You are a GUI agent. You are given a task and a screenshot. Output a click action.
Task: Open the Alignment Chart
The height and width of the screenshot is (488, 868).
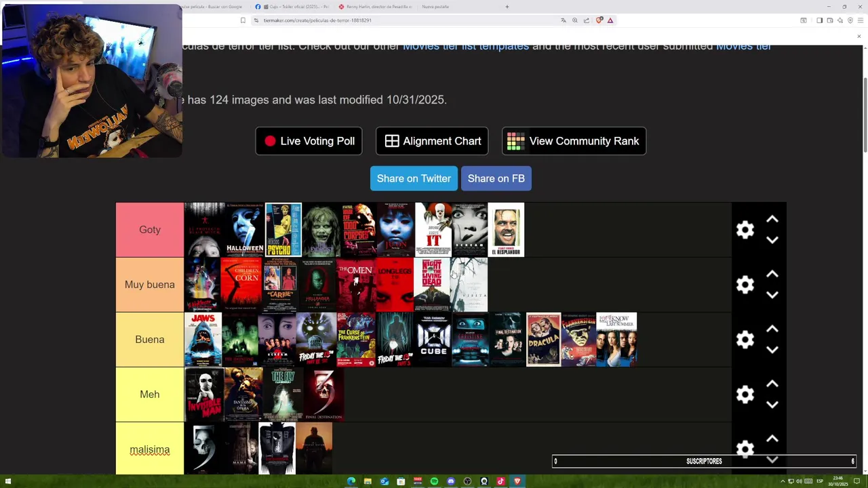[x=432, y=141]
